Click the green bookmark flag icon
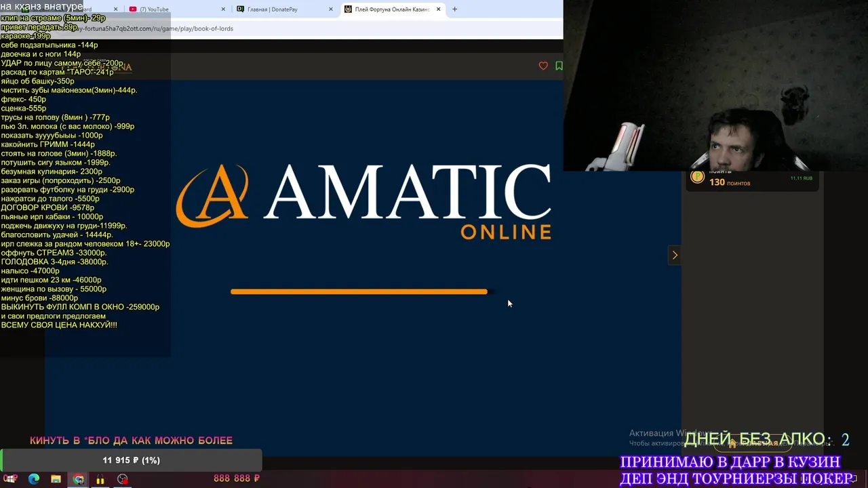This screenshot has width=868, height=488. click(559, 66)
